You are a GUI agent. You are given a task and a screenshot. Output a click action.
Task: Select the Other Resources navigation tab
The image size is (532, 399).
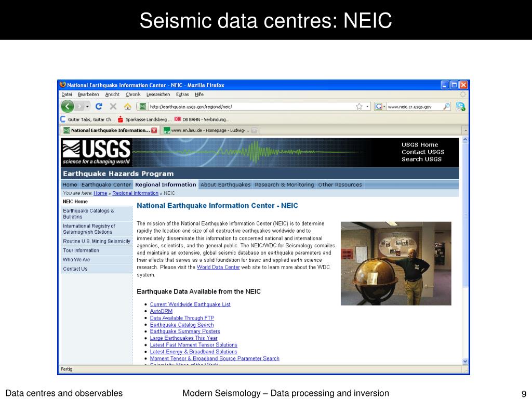point(340,184)
